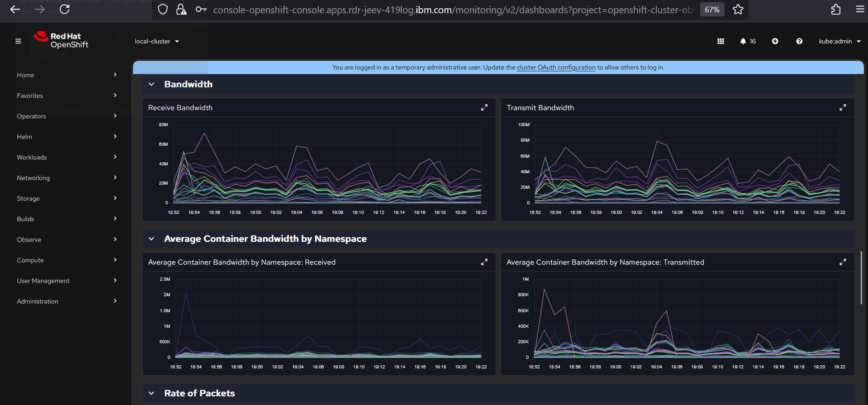868x405 pixels.
Task: Open the help question mark menu
Action: (x=799, y=41)
